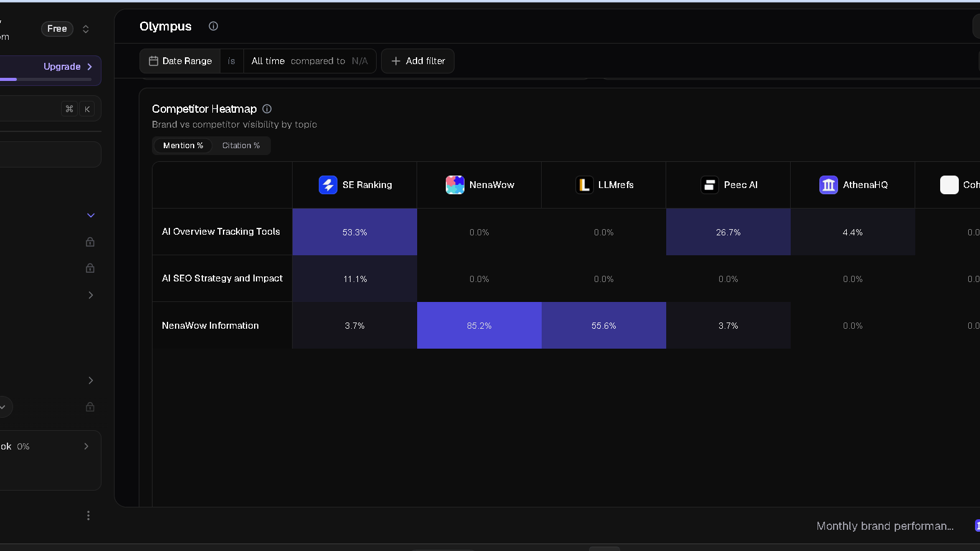980x551 pixels.
Task: Click the Peec AI logo icon
Action: [710, 185]
